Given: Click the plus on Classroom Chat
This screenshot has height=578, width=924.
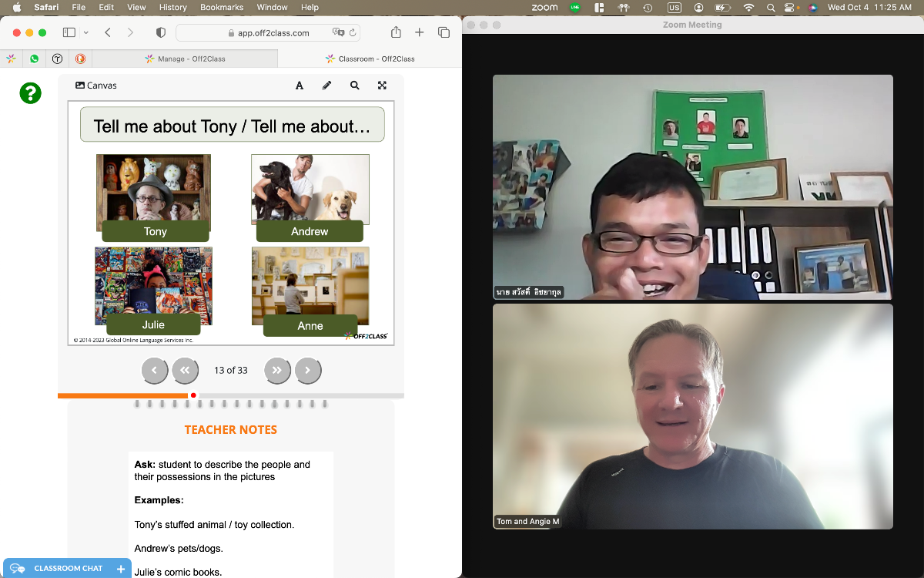Looking at the screenshot, I should [x=121, y=569].
